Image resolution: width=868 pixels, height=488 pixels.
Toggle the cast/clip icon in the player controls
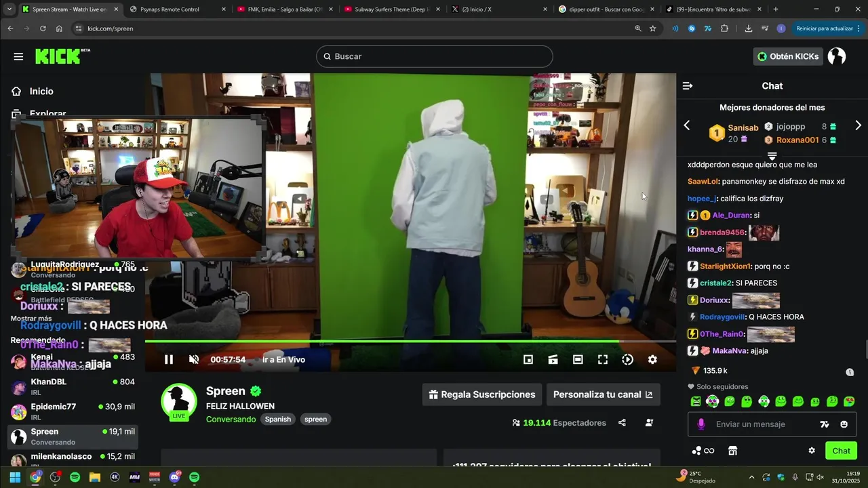coord(553,360)
